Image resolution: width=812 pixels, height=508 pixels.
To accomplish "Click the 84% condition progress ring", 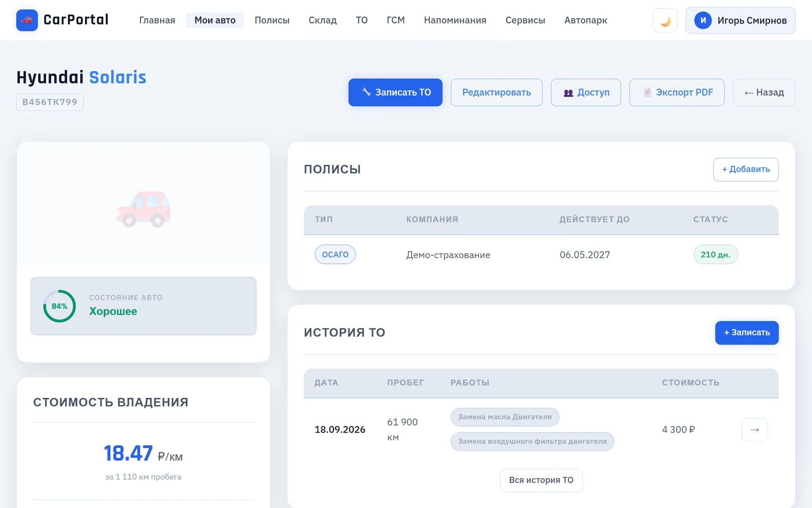I will [60, 306].
